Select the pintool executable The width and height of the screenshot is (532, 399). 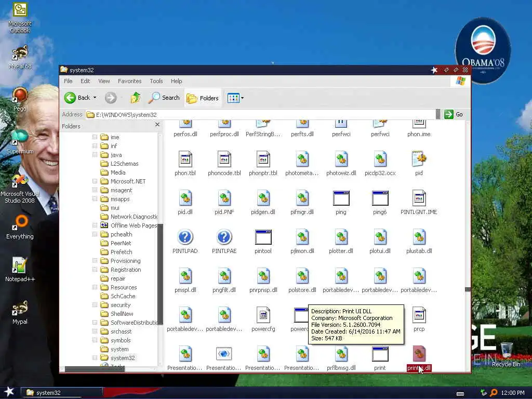pos(263,242)
